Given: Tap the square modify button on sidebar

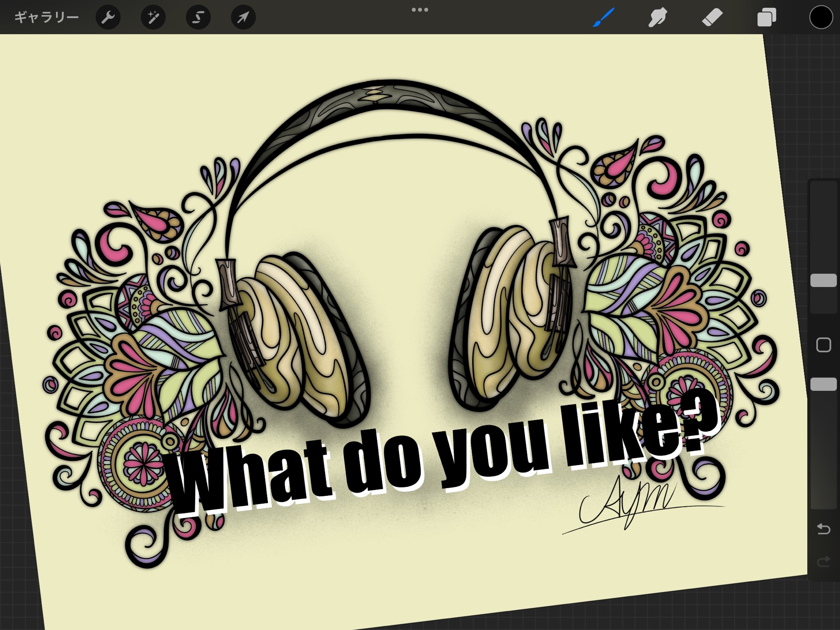Looking at the screenshot, I should pyautogui.click(x=823, y=345).
